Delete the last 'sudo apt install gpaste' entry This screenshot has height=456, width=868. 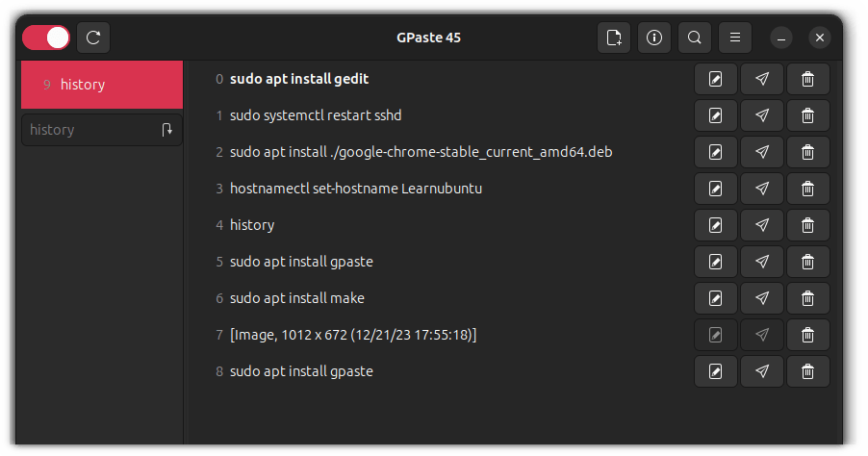click(x=807, y=371)
